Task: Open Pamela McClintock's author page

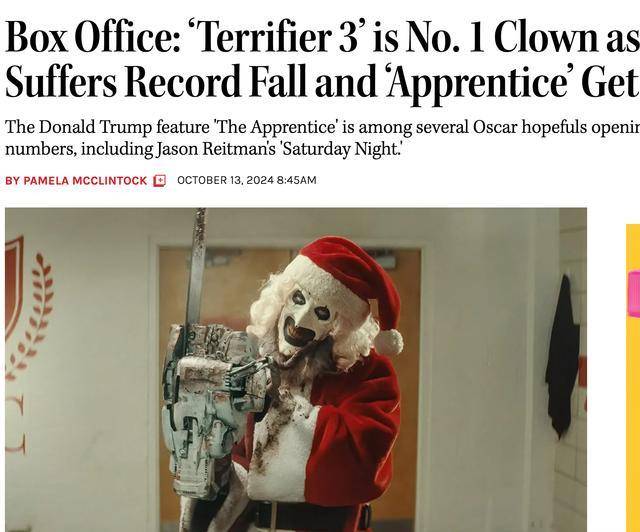Action: coord(85,180)
